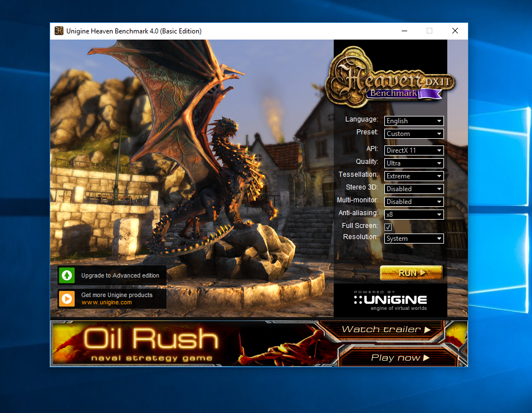Click the green Upgrade arrow icon
This screenshot has width=532, height=413.
tap(67, 275)
